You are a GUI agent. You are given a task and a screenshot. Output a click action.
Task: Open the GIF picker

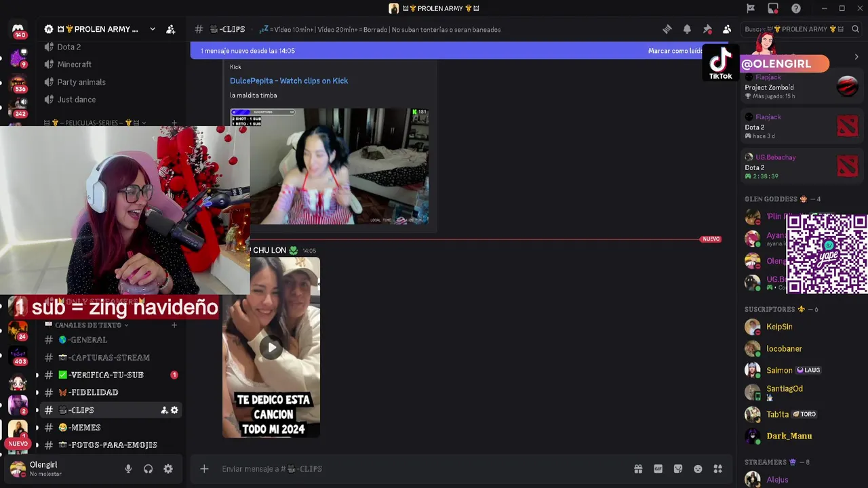point(658,469)
